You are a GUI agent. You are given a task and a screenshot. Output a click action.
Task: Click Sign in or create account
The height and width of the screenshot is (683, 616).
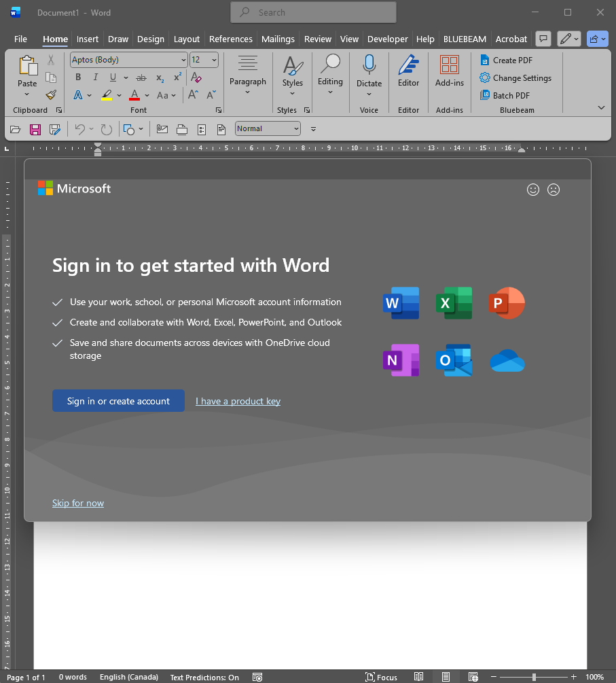pos(117,400)
